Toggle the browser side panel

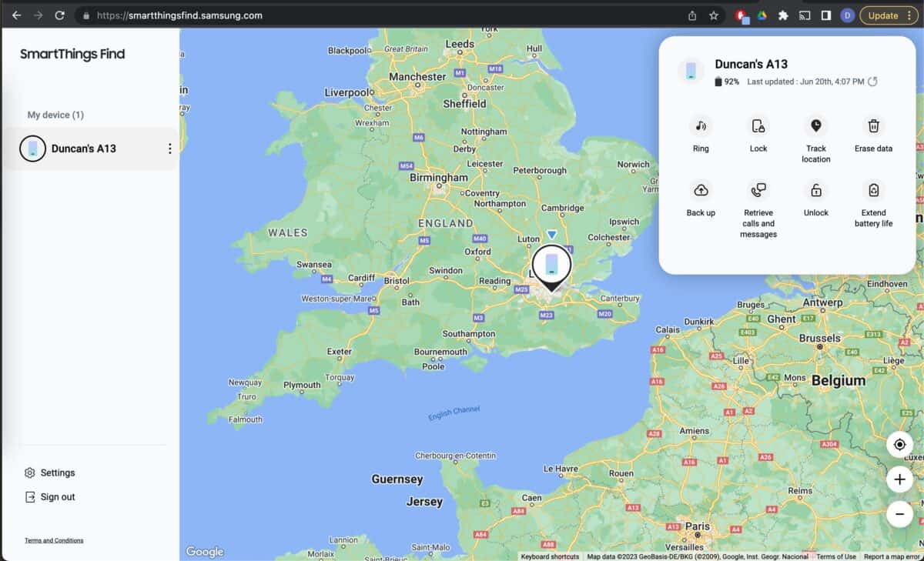click(x=825, y=15)
